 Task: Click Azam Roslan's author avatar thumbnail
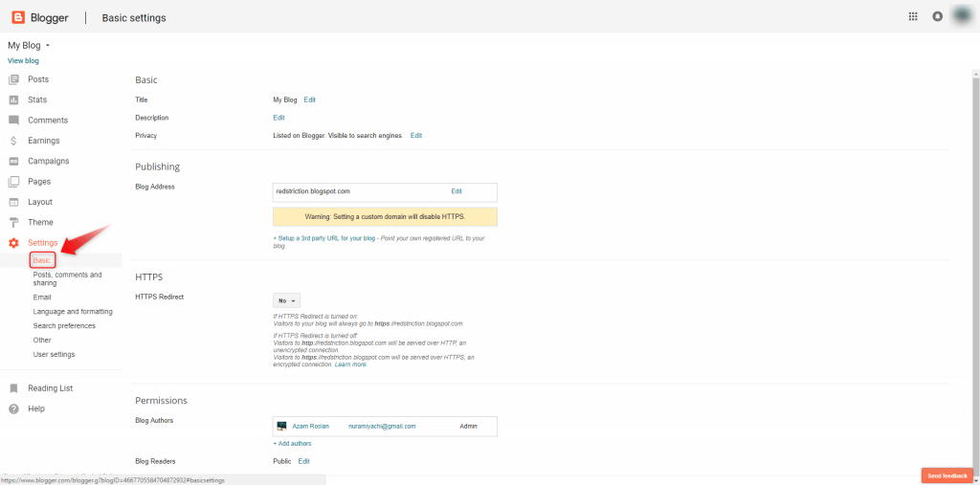[281, 427]
